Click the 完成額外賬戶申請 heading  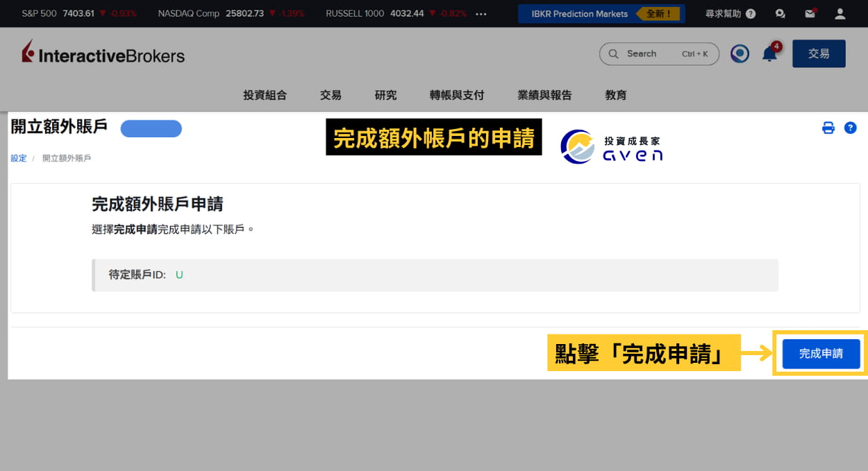coord(158,204)
